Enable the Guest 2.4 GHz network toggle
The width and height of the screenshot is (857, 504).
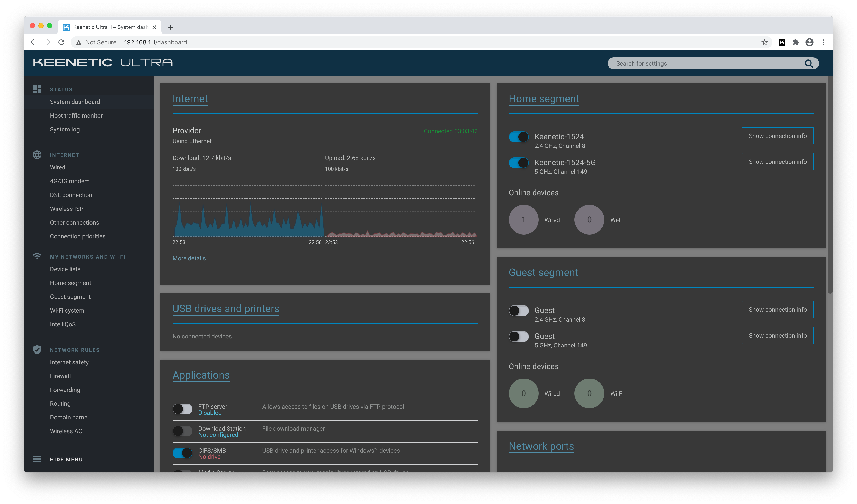(x=519, y=311)
